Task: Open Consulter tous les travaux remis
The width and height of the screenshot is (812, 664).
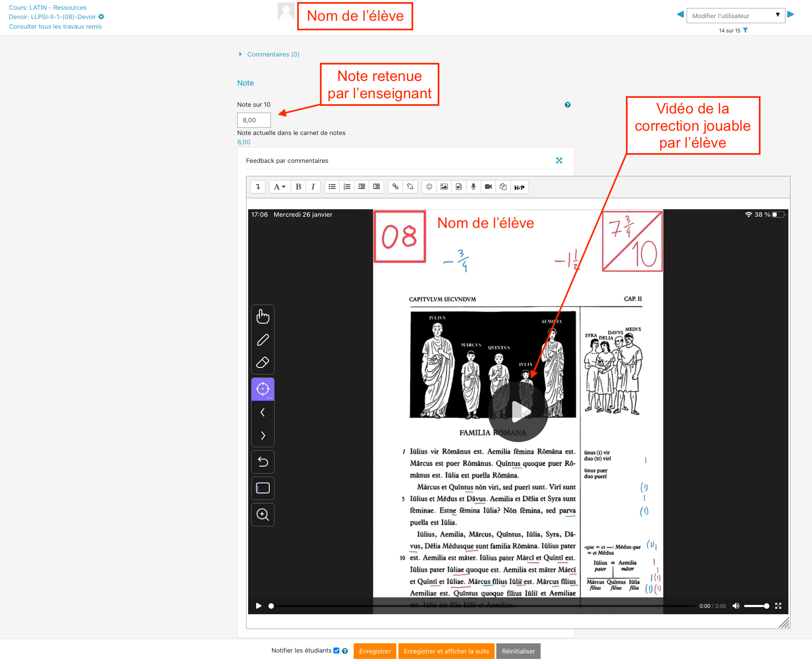Action: click(x=55, y=27)
